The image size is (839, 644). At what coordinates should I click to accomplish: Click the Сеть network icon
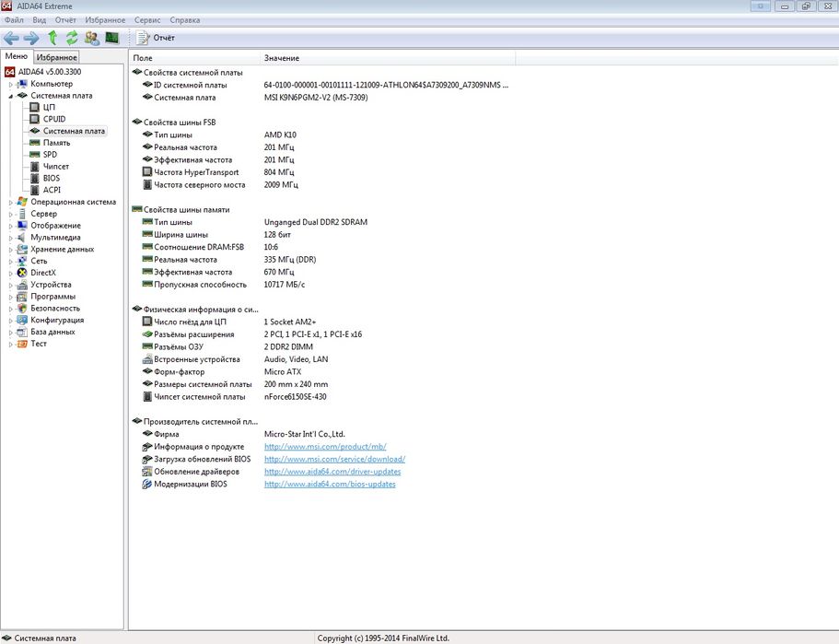click(x=22, y=261)
